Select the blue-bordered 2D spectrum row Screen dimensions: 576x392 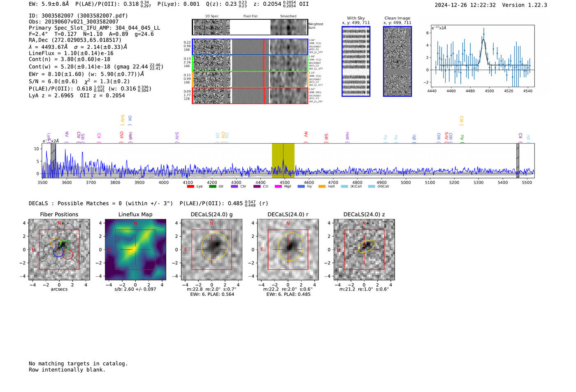coord(250,47)
